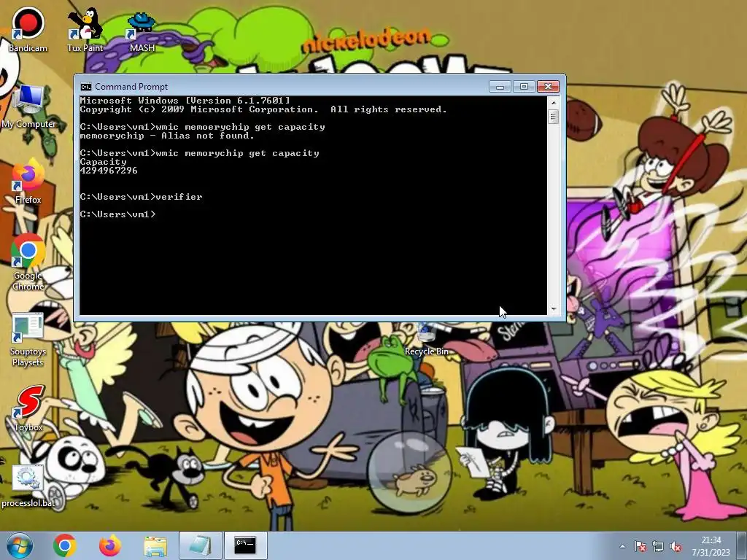The width and height of the screenshot is (747, 560).
Task: Click the scrollbar down arrow in Command Prompt
Action: click(553, 309)
